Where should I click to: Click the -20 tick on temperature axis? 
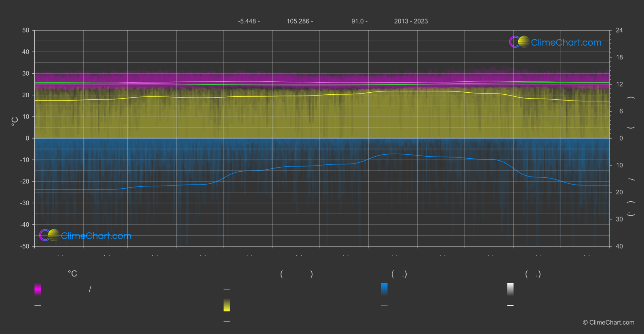click(x=25, y=181)
